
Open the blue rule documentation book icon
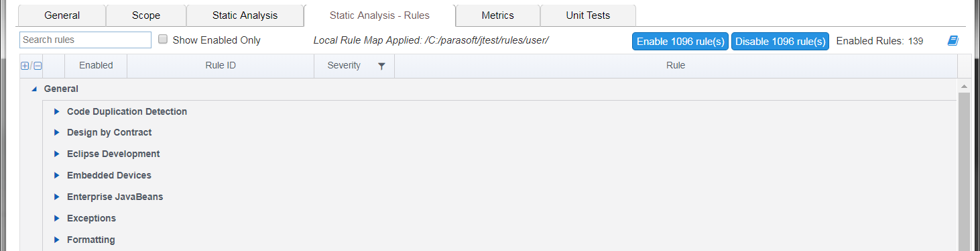tap(953, 40)
